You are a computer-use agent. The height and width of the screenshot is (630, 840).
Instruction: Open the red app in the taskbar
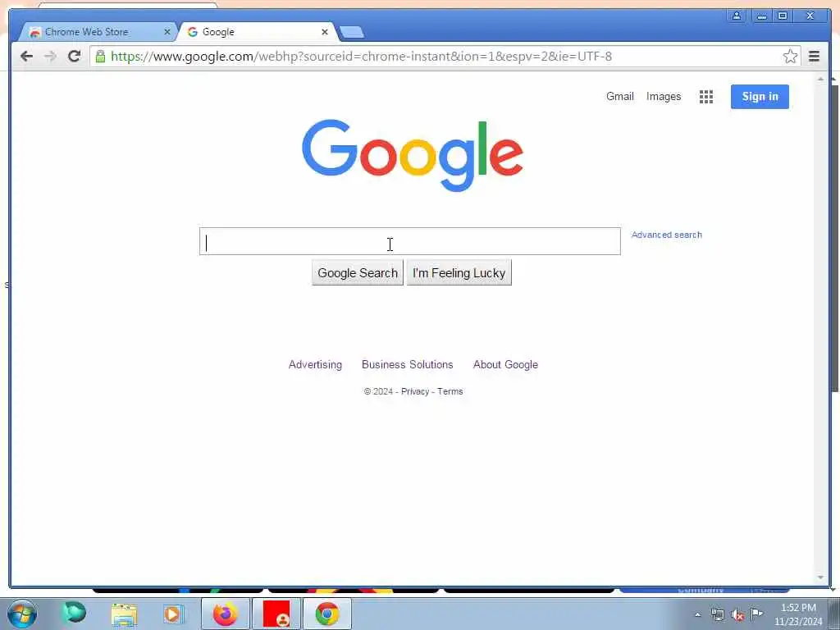[276, 614]
